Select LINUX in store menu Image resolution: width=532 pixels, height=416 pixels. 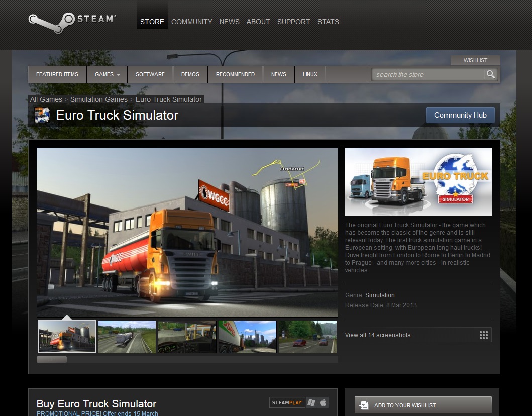310,74
